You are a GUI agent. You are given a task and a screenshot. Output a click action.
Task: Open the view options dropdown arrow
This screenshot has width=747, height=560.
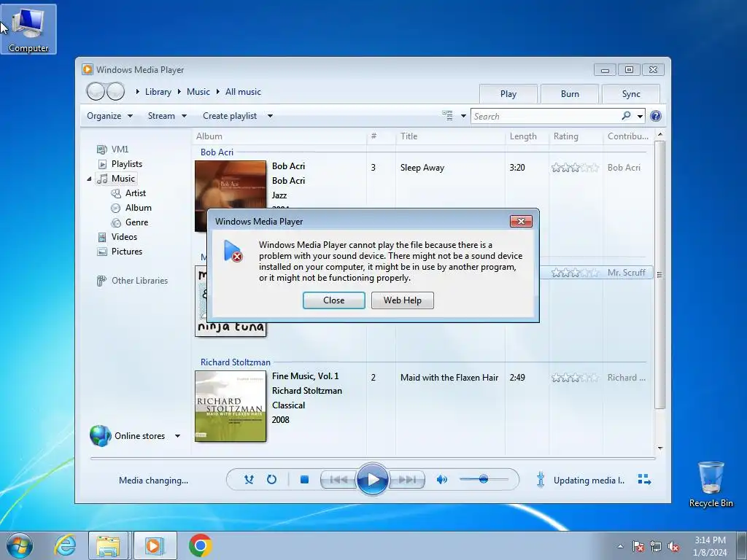(x=463, y=116)
